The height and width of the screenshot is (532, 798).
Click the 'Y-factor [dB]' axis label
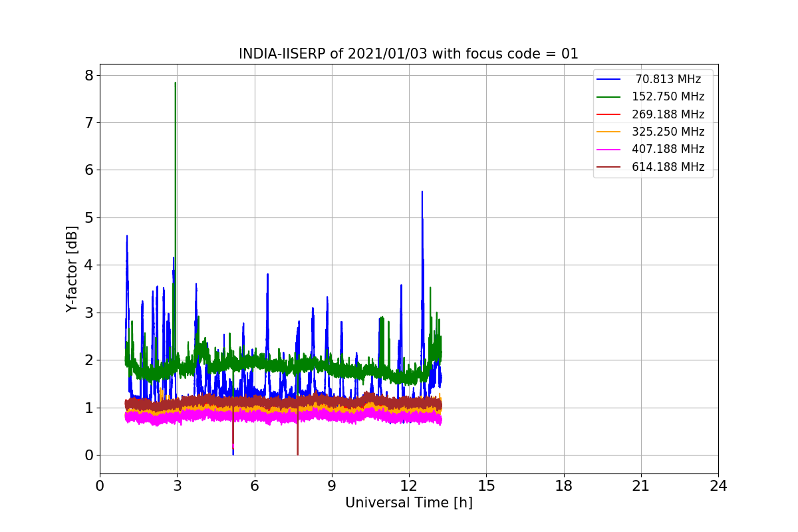point(72,269)
